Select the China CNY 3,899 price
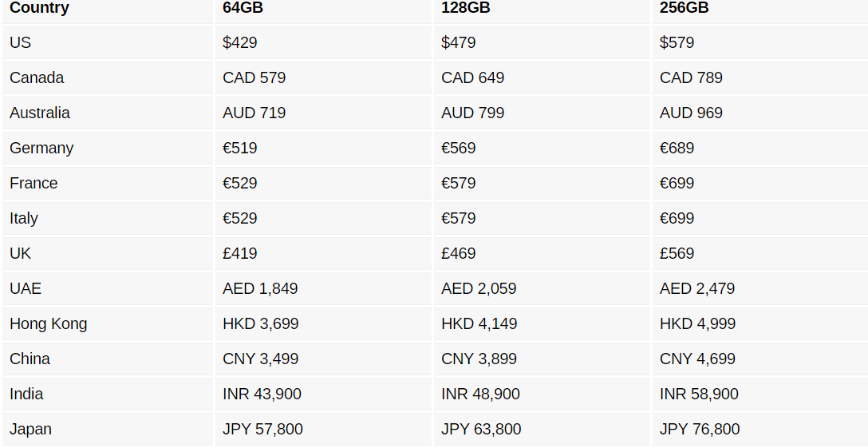 click(479, 359)
